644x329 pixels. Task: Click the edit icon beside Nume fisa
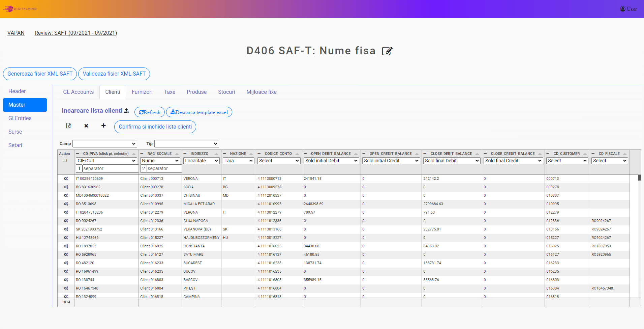pyautogui.click(x=387, y=51)
